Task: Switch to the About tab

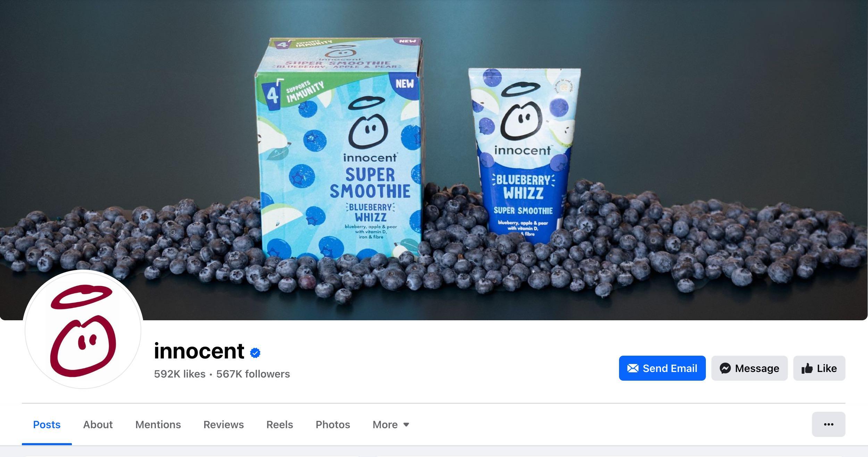Action: coord(98,425)
